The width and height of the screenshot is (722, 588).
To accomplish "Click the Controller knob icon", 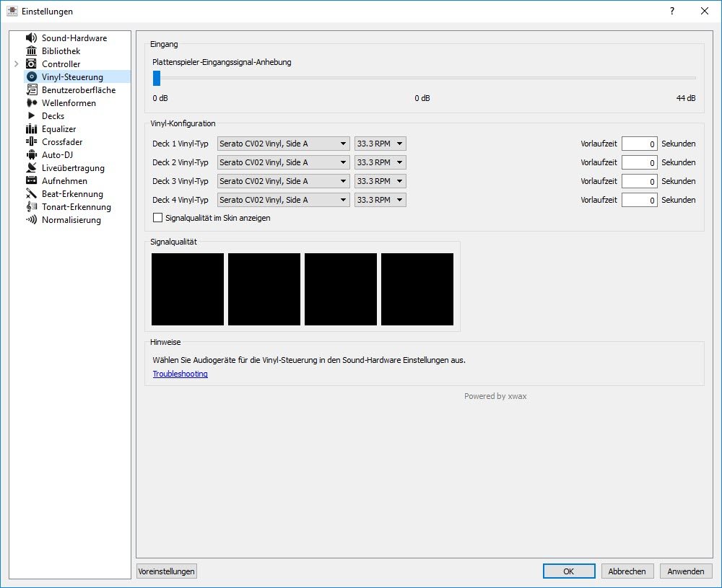I will coord(31,63).
